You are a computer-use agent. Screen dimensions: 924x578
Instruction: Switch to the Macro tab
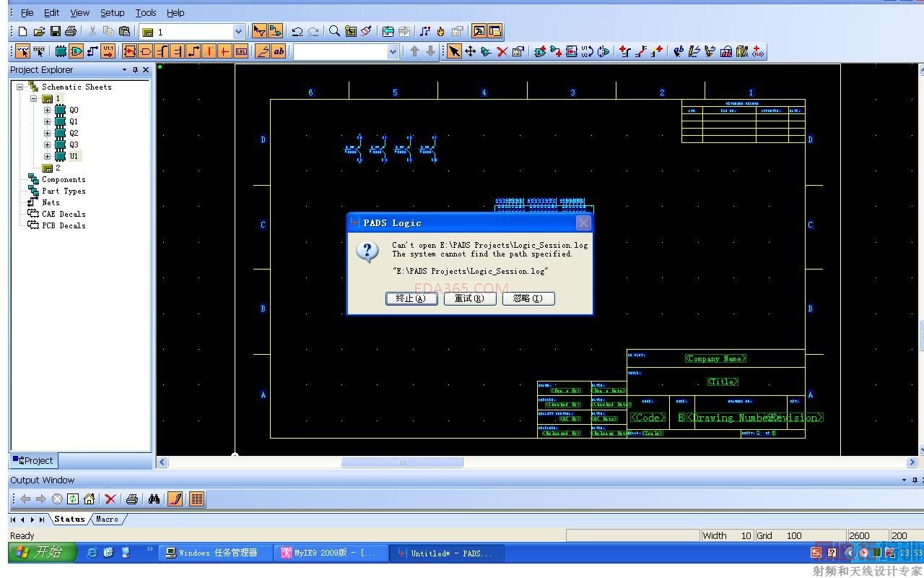click(x=107, y=519)
